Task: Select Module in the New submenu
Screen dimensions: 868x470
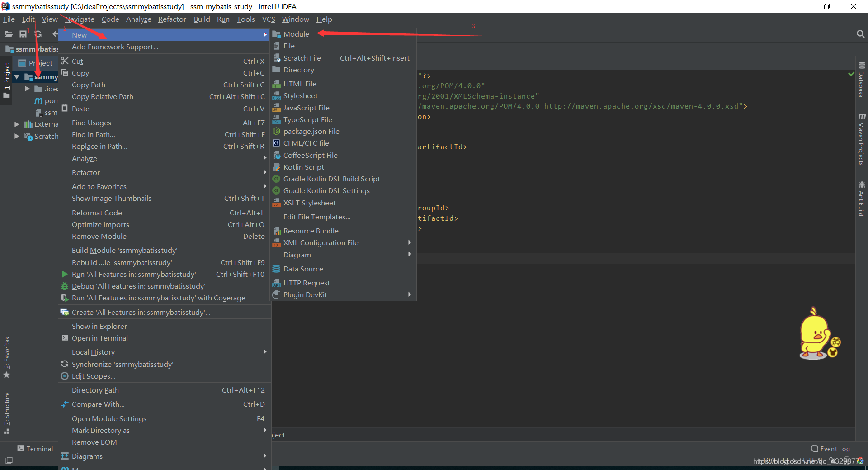Action: [x=343, y=34]
